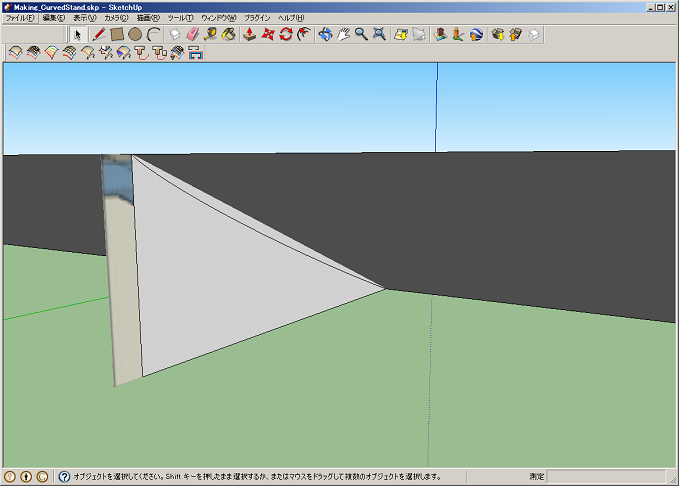Use the pink Eraser tool
The height and width of the screenshot is (486, 679).
click(x=193, y=34)
